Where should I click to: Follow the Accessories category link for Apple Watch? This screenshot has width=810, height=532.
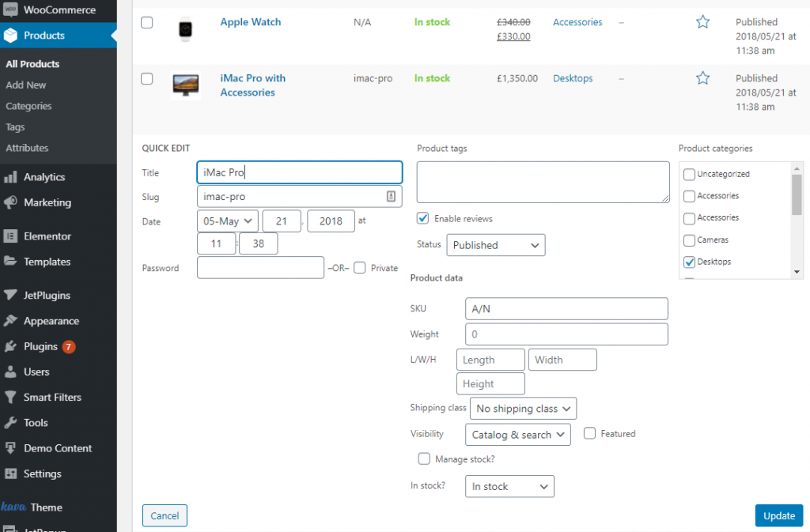click(577, 22)
